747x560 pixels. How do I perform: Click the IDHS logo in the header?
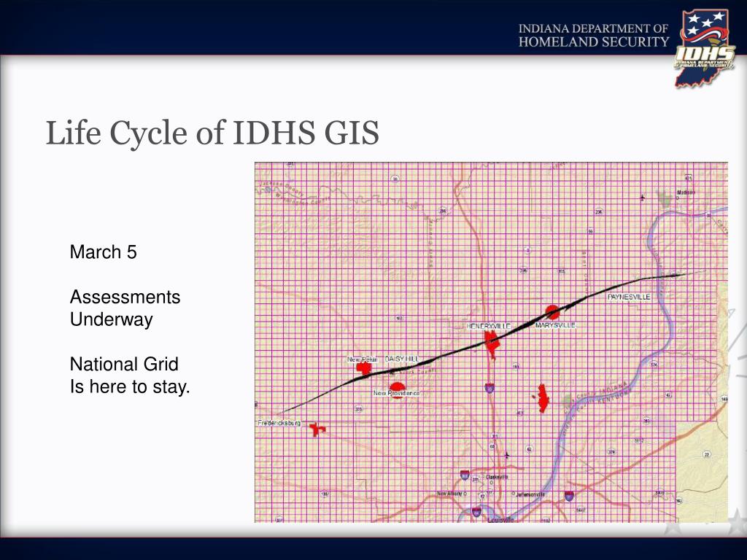pos(704,49)
